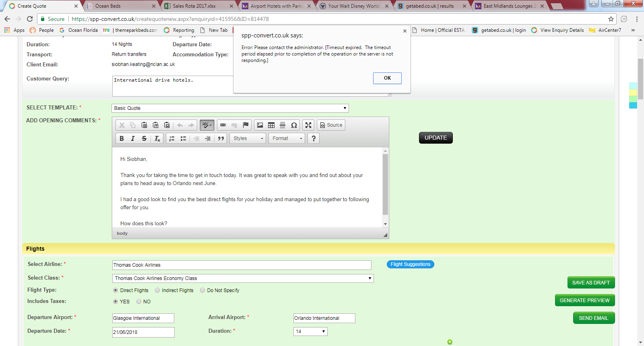Click the Flight Suggestions button
Image resolution: width=644 pixels, height=346 pixels.
pos(411,264)
